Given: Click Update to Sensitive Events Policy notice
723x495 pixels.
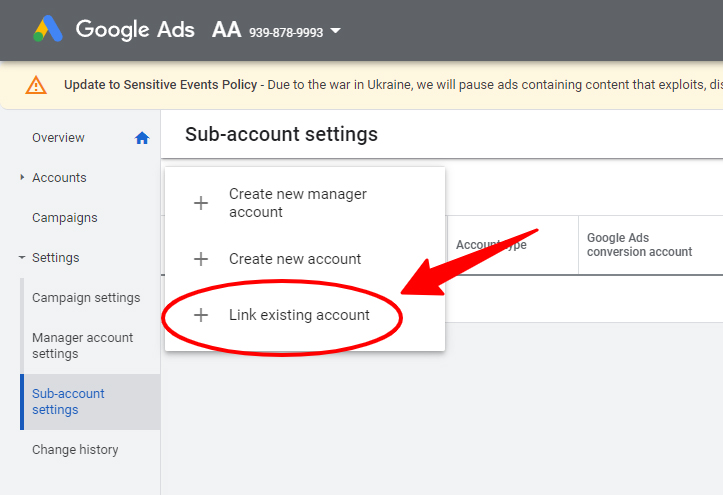Looking at the screenshot, I should pyautogui.click(x=160, y=85).
